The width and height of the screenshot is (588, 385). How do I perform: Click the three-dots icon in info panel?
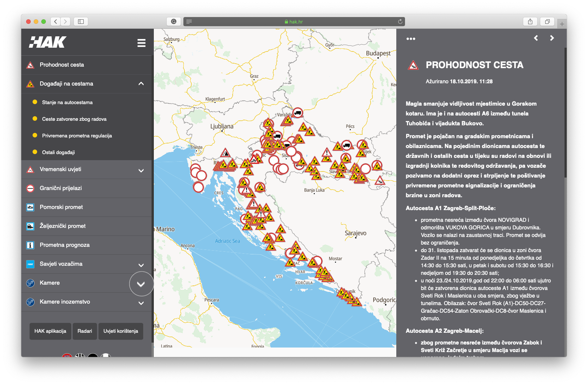click(x=411, y=39)
